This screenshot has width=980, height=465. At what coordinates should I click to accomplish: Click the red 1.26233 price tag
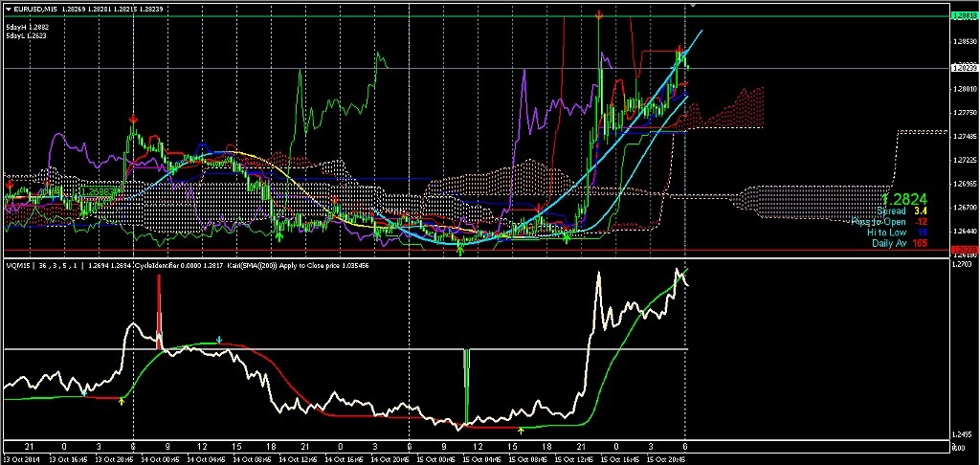point(963,250)
